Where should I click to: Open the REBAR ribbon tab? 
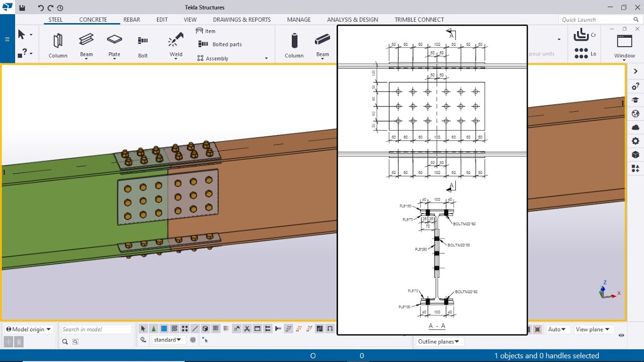132,20
